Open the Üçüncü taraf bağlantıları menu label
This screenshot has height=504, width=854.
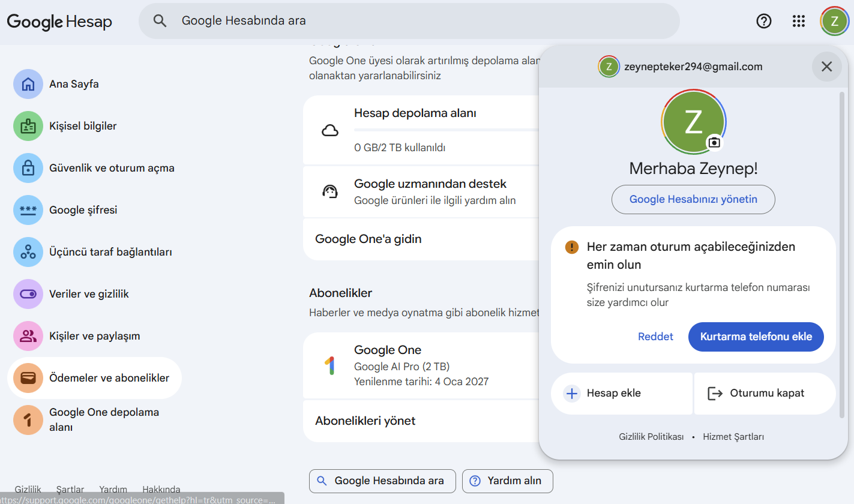click(110, 252)
